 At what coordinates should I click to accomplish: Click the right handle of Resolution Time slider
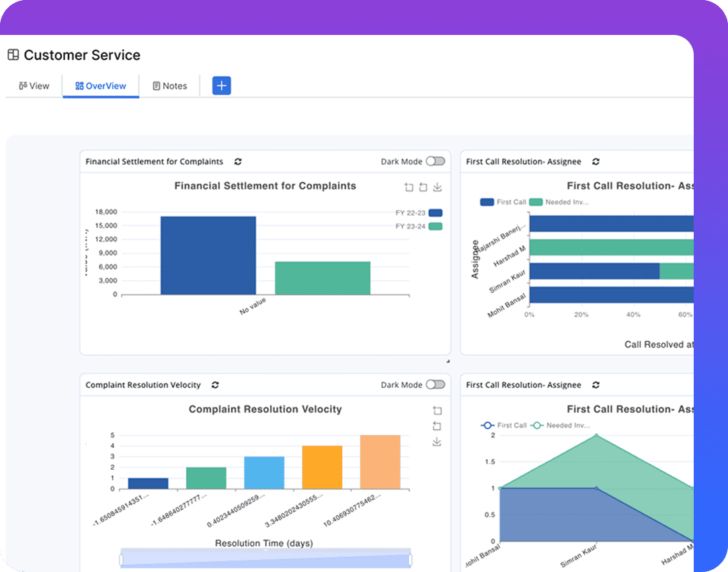tap(411, 559)
